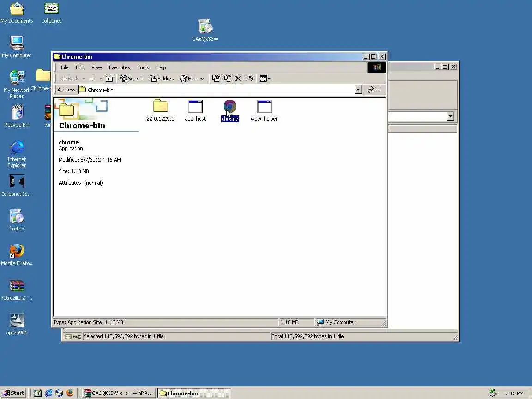The image size is (532, 399).
Task: Select Internet Explorer desktop icon
Action: click(x=17, y=154)
